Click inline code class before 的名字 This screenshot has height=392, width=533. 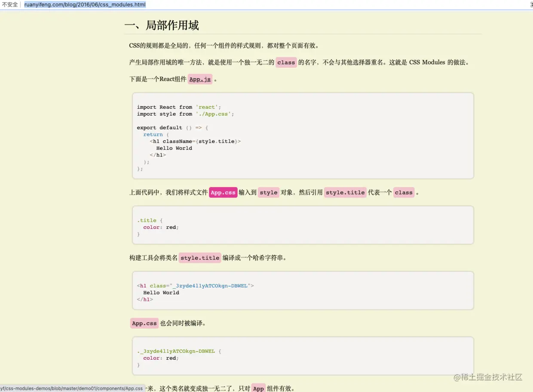point(286,63)
